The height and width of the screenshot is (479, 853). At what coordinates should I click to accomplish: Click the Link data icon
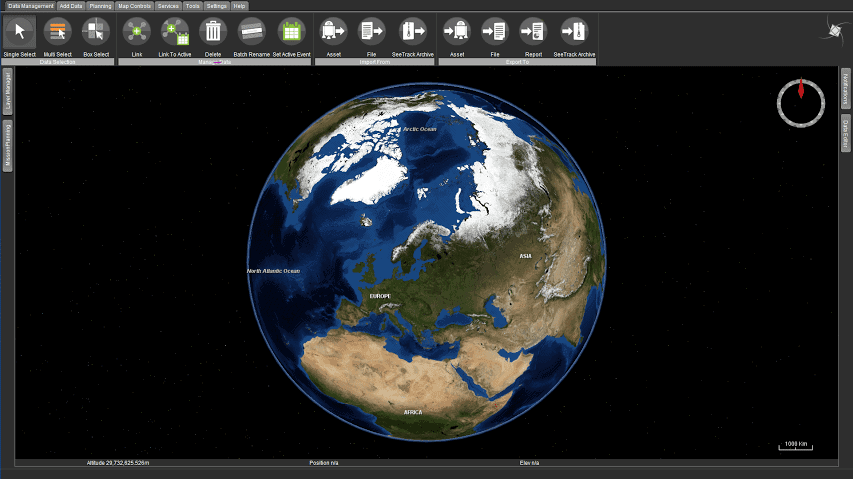tap(137, 32)
